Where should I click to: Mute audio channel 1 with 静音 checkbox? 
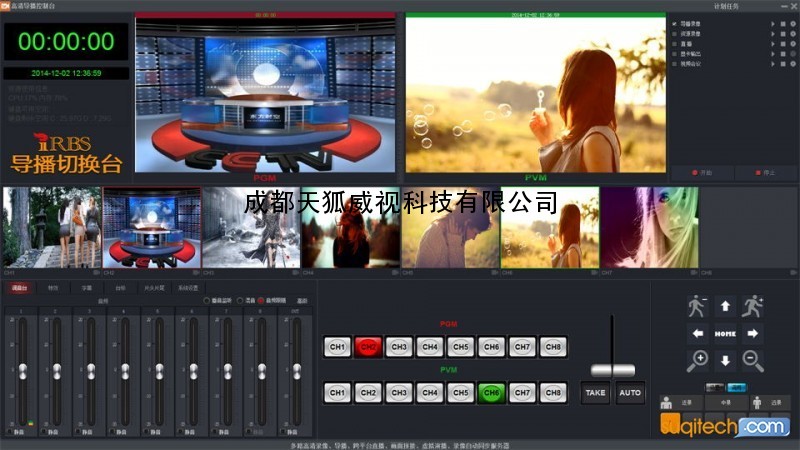10,432
